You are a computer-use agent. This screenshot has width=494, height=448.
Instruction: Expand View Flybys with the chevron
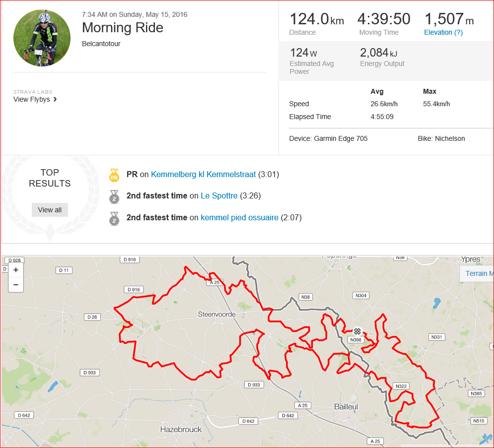55,99
